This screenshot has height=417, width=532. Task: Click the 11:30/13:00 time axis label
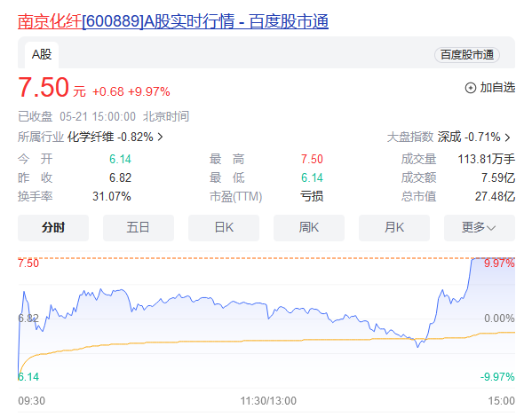click(x=268, y=401)
